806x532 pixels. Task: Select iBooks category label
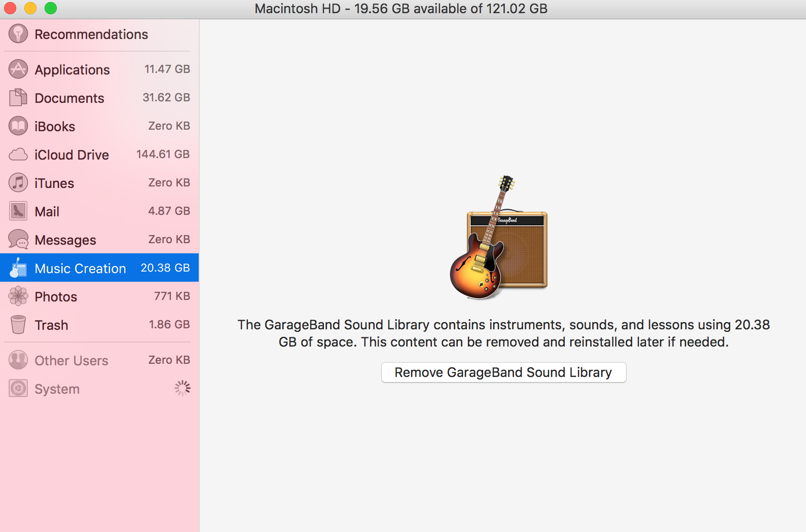pyautogui.click(x=55, y=127)
